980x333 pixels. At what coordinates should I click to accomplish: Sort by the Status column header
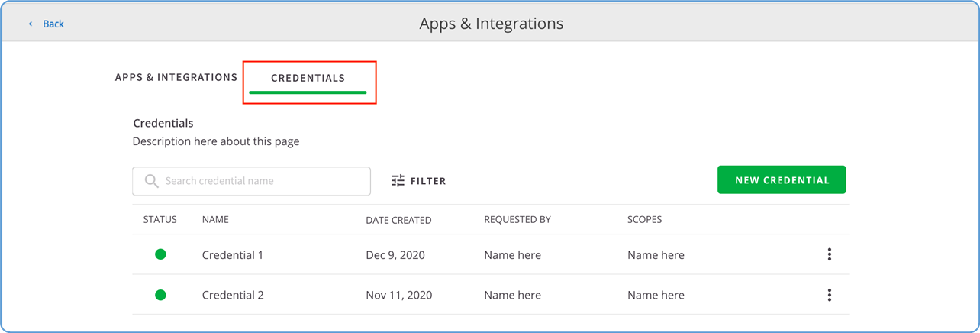point(160,220)
